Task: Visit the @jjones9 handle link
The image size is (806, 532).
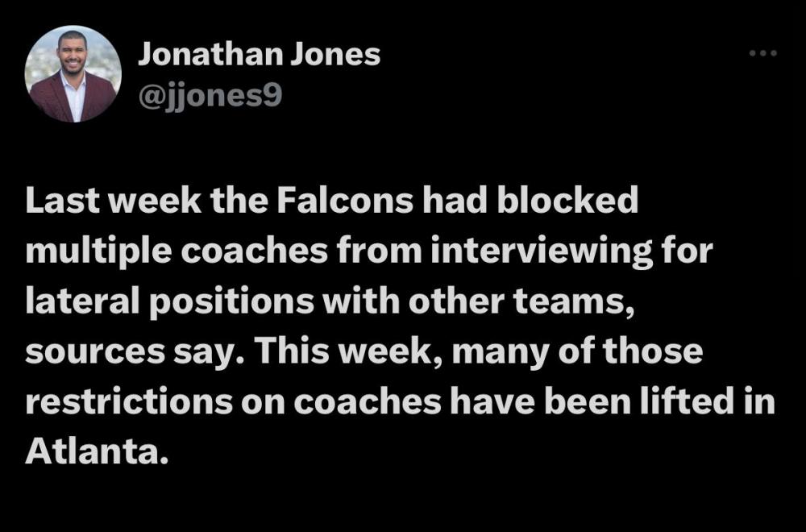Action: (210, 97)
